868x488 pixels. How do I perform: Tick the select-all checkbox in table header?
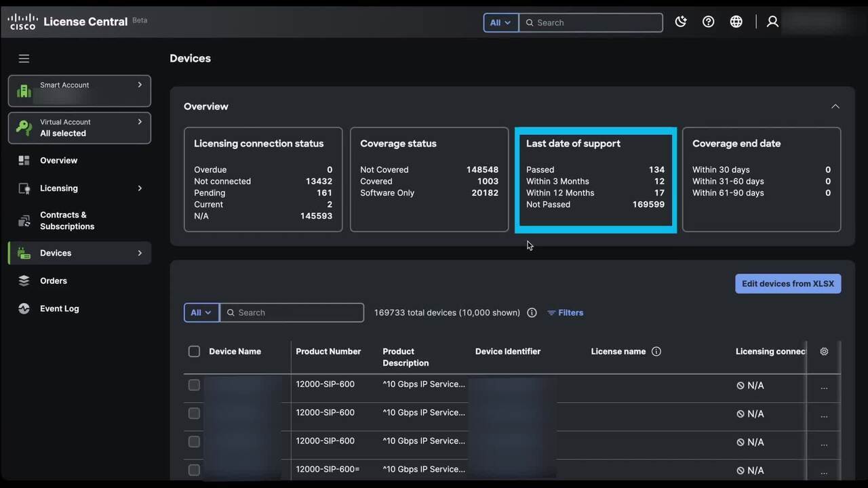point(194,351)
